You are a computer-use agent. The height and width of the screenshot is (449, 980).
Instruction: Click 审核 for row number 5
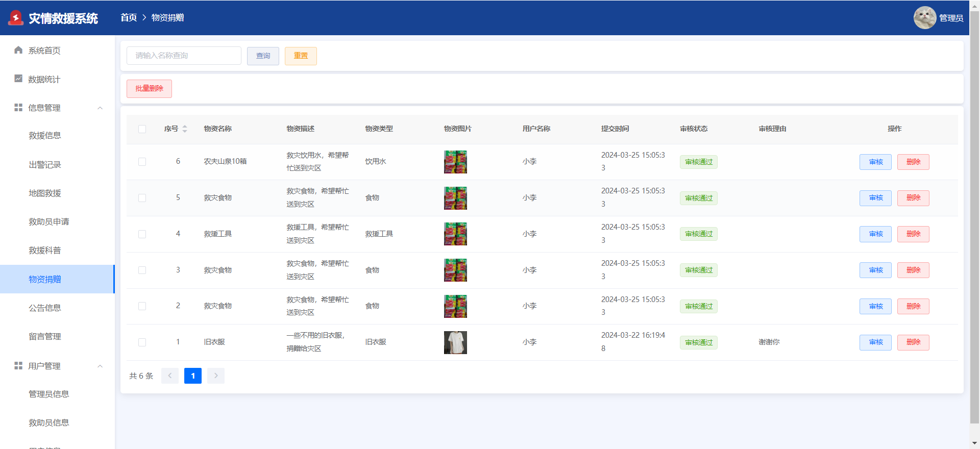coord(875,198)
